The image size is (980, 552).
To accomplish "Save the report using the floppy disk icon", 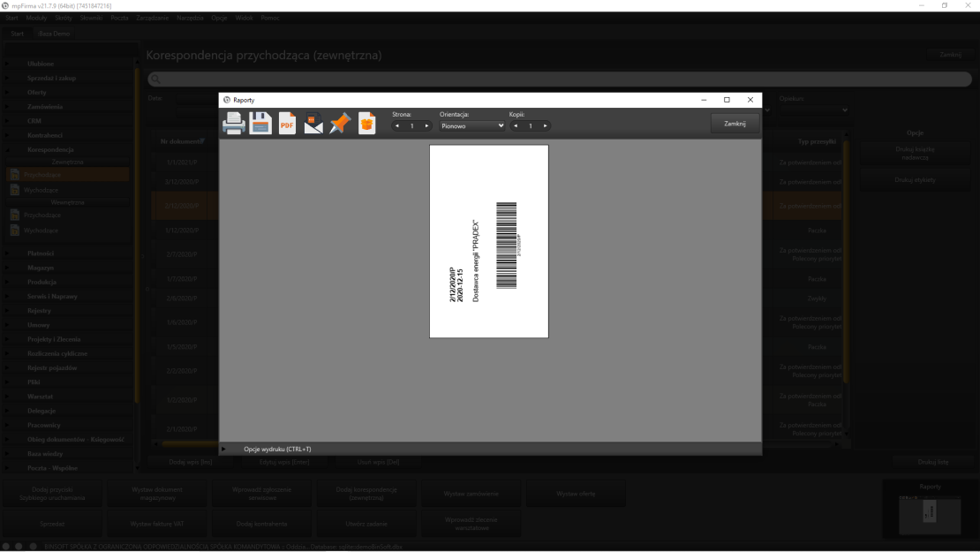I will pyautogui.click(x=260, y=123).
